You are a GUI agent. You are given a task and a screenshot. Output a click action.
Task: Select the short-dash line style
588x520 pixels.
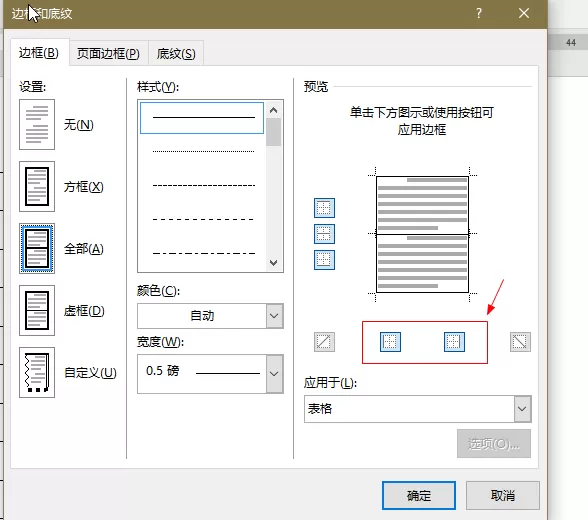coord(204,186)
